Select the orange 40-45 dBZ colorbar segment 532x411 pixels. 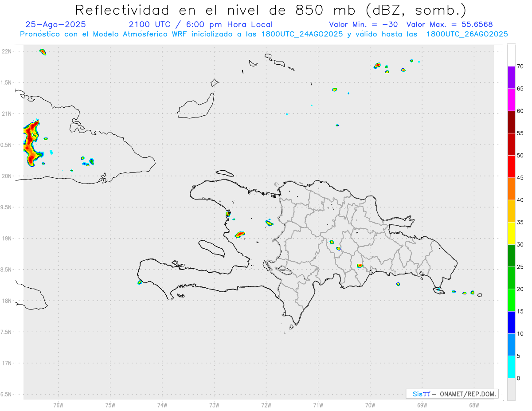coord(511,188)
